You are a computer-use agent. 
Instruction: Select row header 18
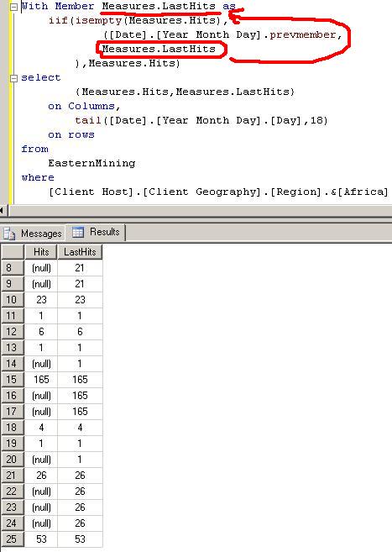tap(13, 428)
